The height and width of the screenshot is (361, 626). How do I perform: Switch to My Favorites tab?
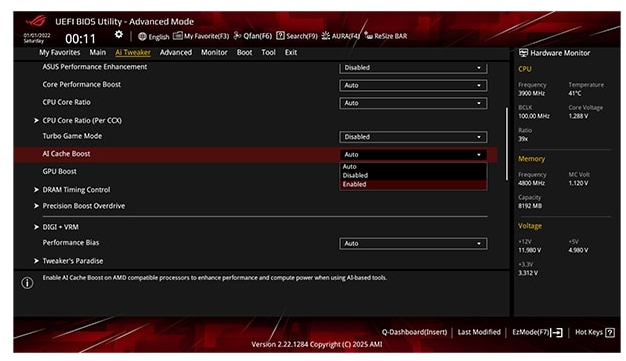coord(59,52)
